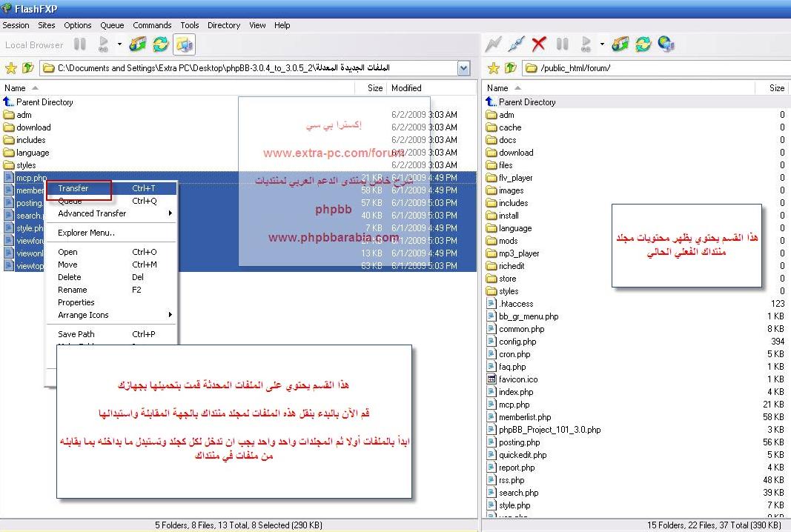
Task: Choose Explorer Menu.. in context menu
Action: click(x=111, y=233)
